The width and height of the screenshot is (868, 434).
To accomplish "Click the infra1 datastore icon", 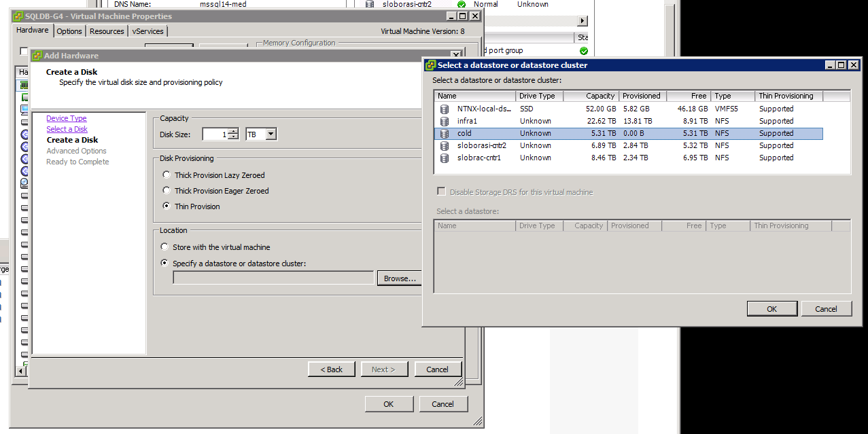I will [x=445, y=121].
